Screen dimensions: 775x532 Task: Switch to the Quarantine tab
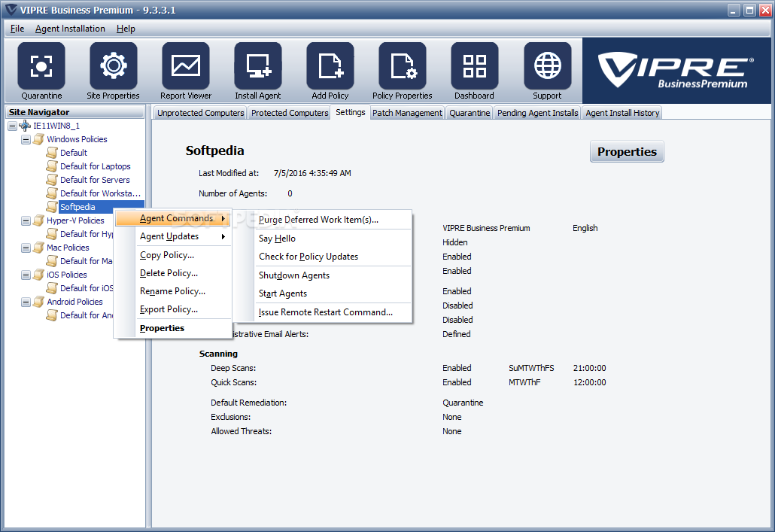click(x=470, y=113)
